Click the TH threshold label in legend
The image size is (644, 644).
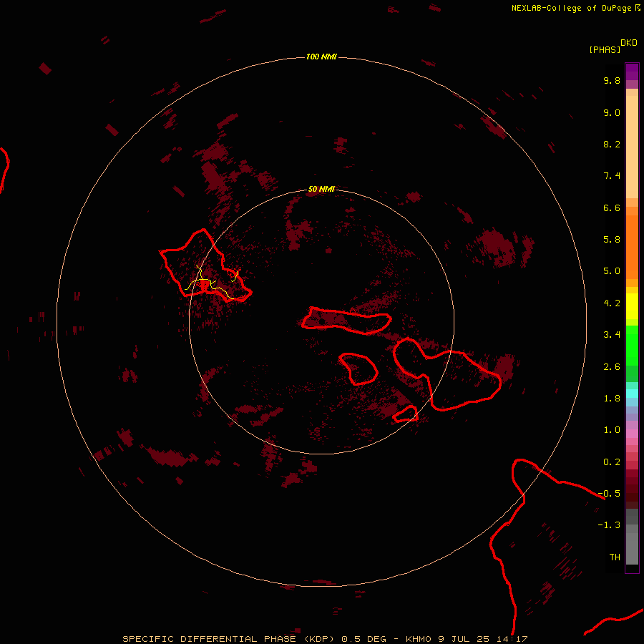pyautogui.click(x=615, y=557)
